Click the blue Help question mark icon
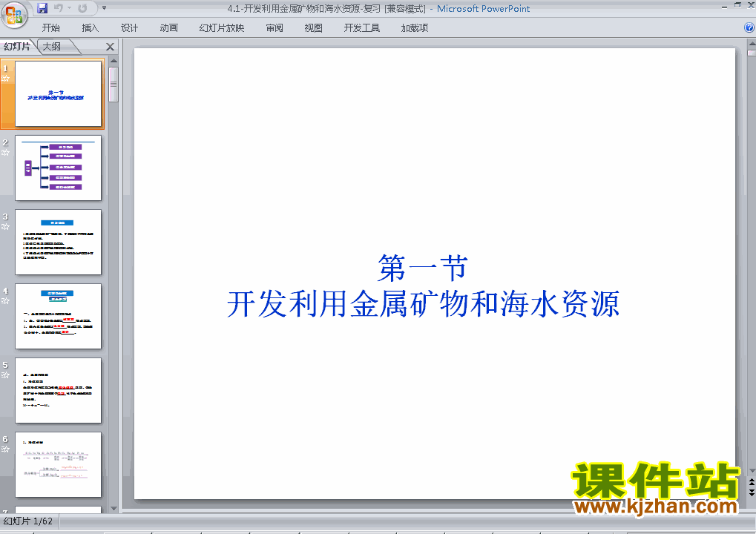This screenshot has width=756, height=534. coord(749,27)
